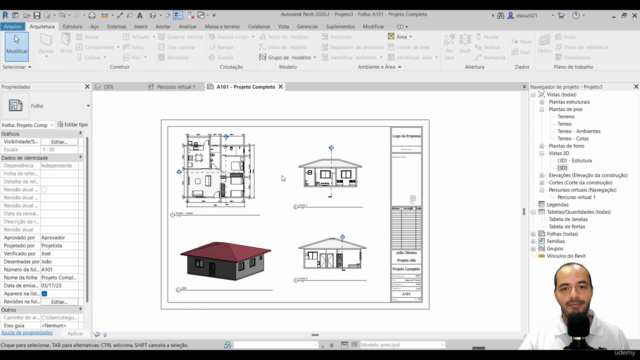Screen dimensions: 640x360
Task: Click the 'Nome da folha' value field
Action: pos(60,278)
